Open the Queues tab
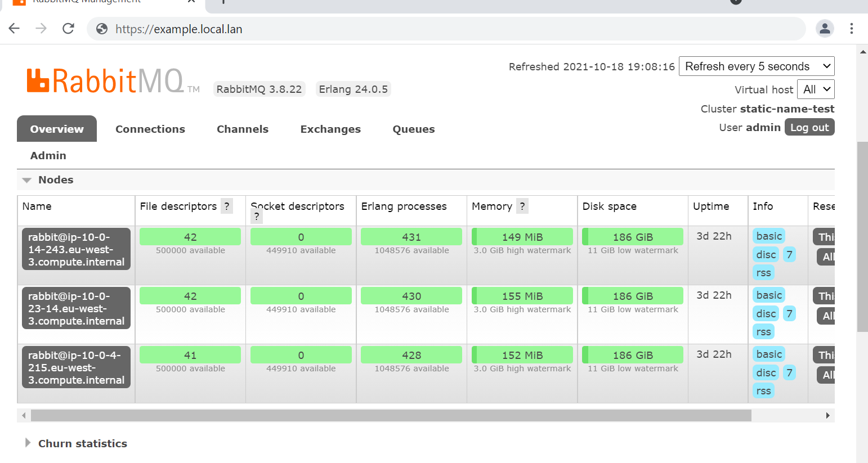 [x=414, y=129]
